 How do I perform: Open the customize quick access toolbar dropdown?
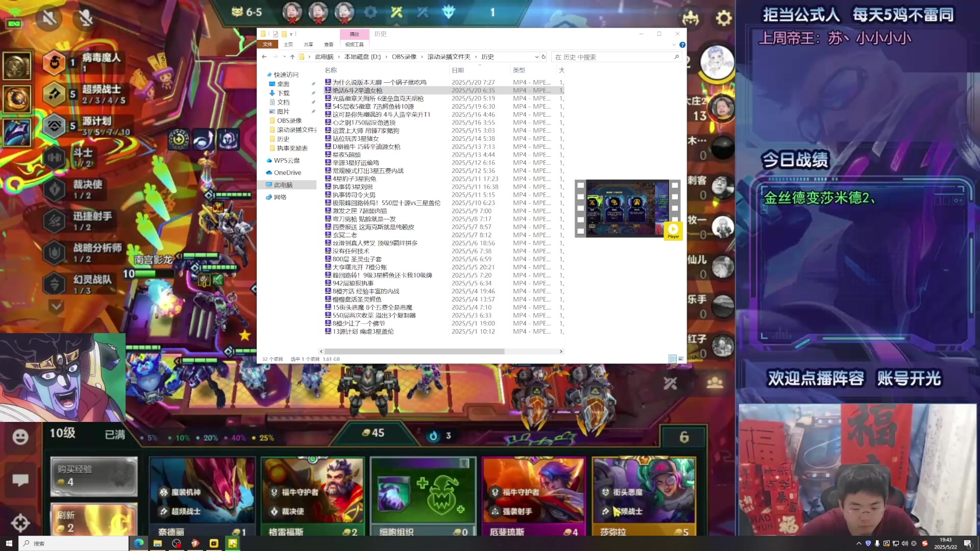click(291, 34)
